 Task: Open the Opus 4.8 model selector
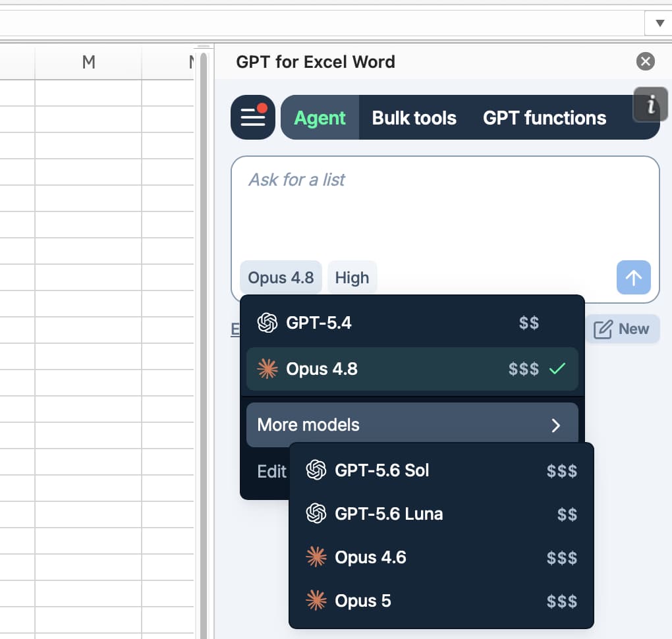click(281, 277)
